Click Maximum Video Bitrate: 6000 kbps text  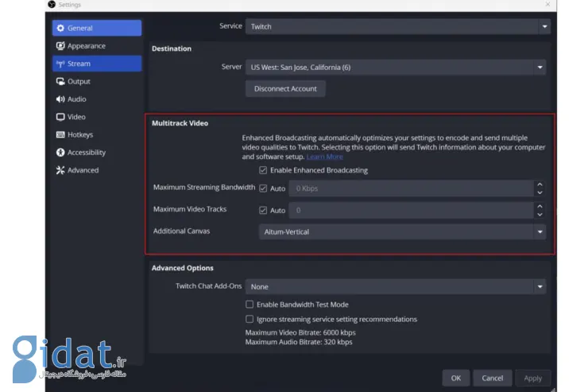(300, 332)
